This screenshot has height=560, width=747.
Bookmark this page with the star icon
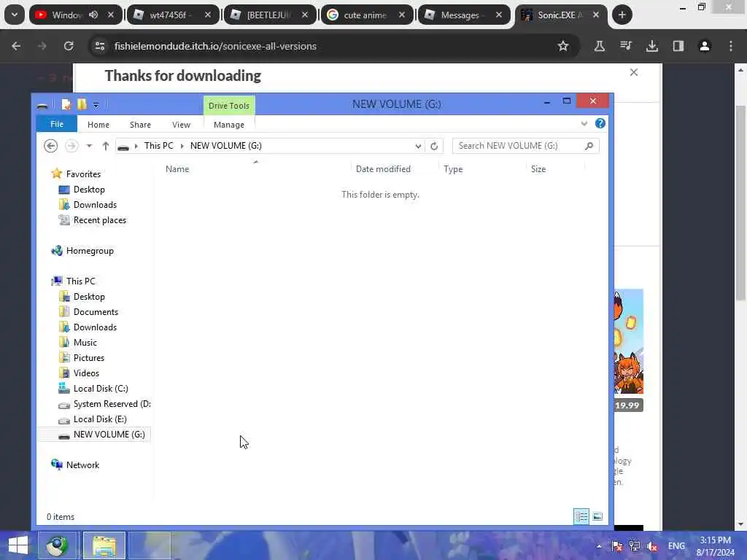click(563, 46)
